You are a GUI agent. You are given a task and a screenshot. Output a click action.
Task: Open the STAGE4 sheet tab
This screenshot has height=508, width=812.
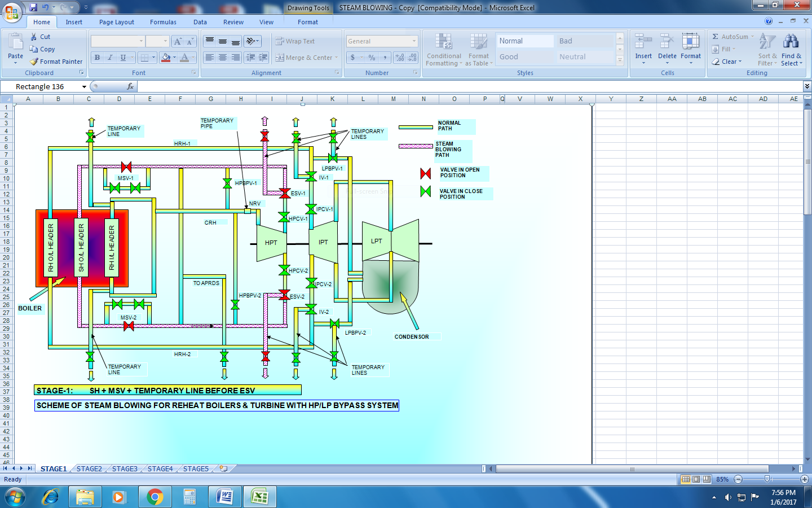160,468
